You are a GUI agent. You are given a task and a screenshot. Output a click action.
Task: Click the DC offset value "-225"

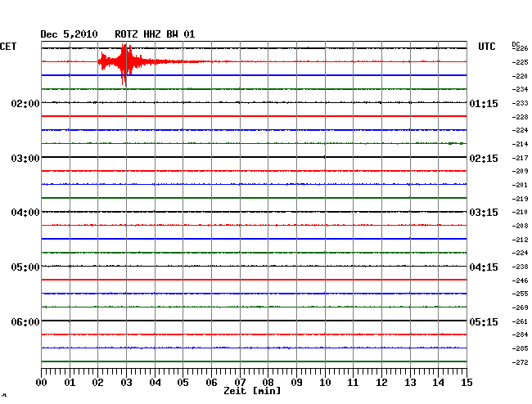(520, 62)
